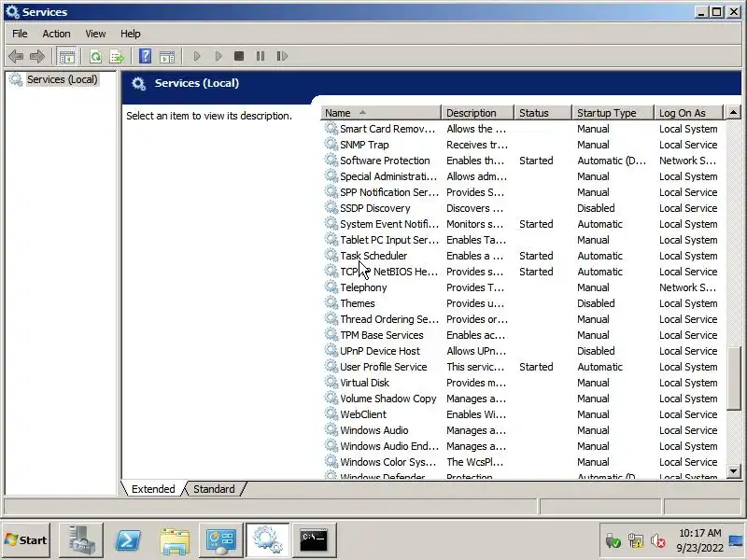Select the Themes service
This screenshot has height=560, width=747.
click(x=521, y=303)
